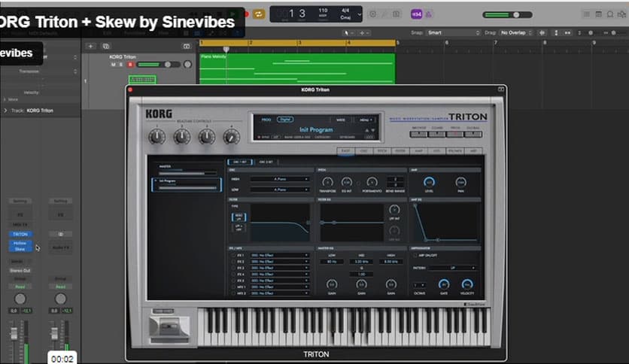Click the Digital button in Triton display

[x=285, y=120]
